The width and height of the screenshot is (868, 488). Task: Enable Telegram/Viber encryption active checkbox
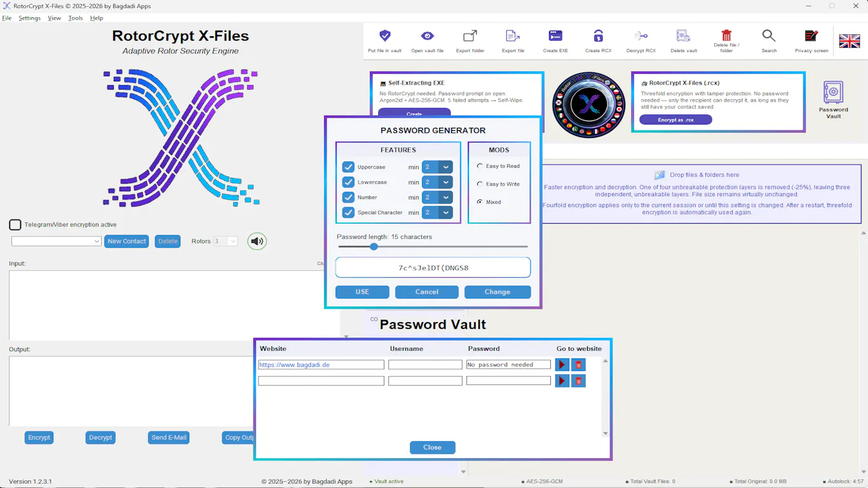[15, 225]
